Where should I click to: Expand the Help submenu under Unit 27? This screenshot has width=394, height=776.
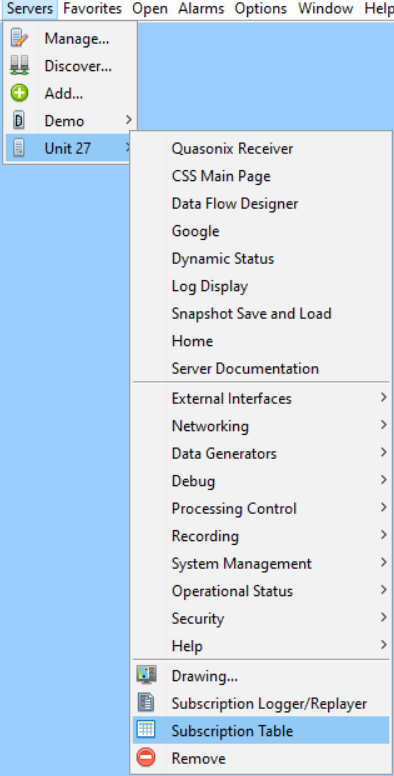(261, 646)
